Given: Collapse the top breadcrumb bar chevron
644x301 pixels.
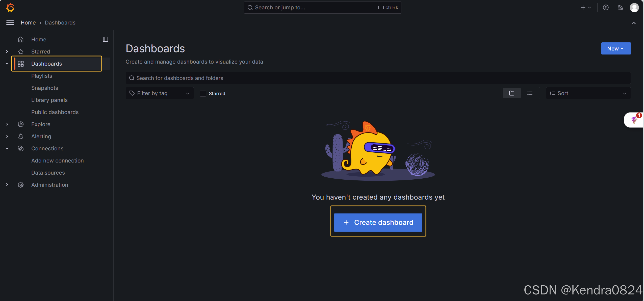Looking at the screenshot, I should coord(633,23).
